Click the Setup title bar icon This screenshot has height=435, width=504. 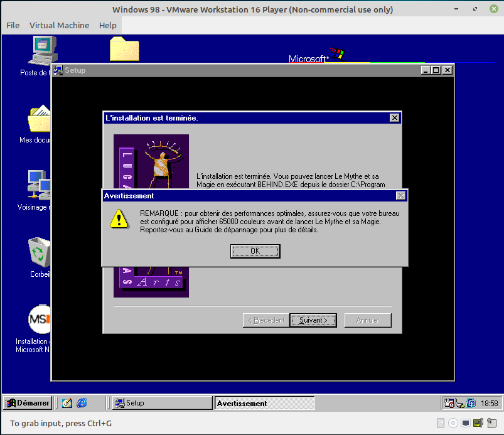(58, 70)
